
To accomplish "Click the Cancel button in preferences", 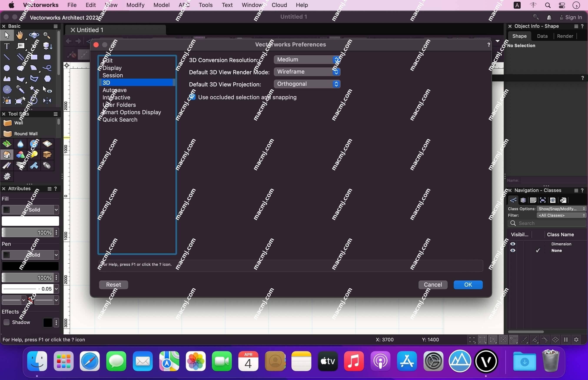I will [x=433, y=284].
